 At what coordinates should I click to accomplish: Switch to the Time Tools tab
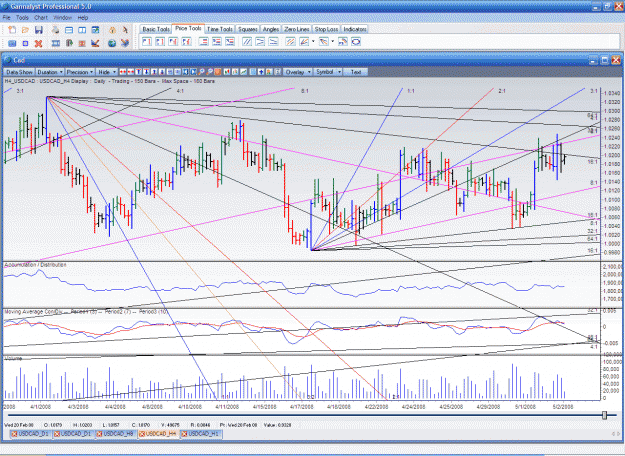tap(220, 29)
